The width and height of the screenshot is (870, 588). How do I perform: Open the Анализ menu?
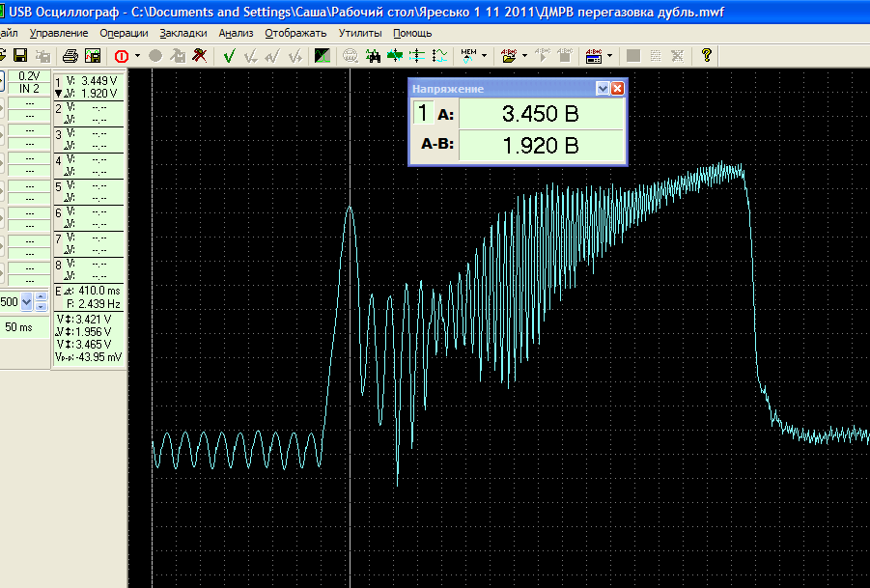click(236, 33)
